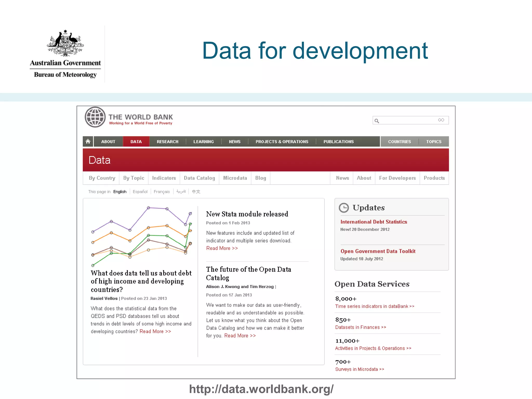Switch page language to Chinese

coord(196,192)
